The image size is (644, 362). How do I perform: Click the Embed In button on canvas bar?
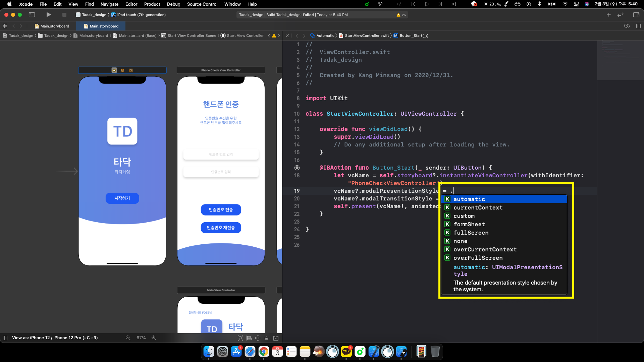coord(276,338)
